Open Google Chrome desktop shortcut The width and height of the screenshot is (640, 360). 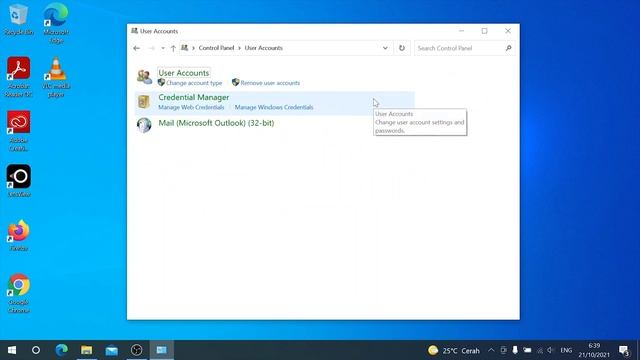point(19,293)
